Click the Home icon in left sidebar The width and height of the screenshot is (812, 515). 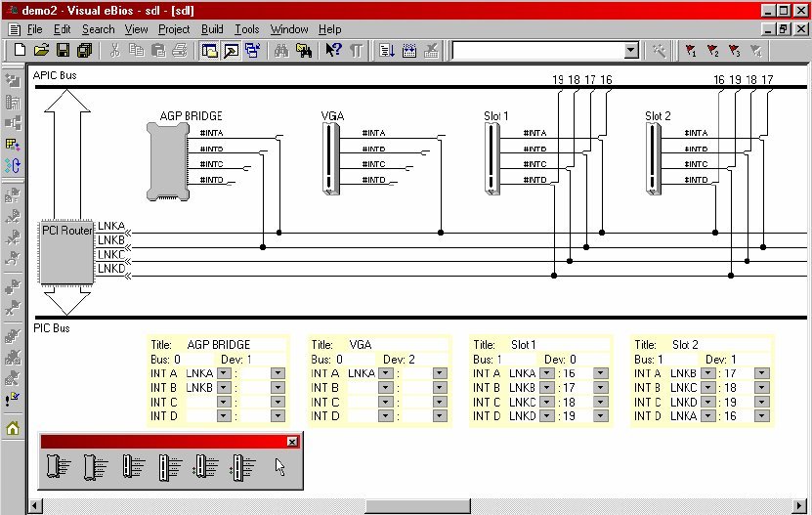coord(14,428)
